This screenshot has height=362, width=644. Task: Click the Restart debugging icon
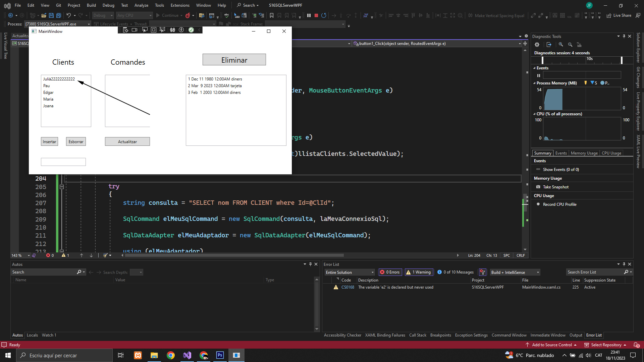pyautogui.click(x=324, y=15)
